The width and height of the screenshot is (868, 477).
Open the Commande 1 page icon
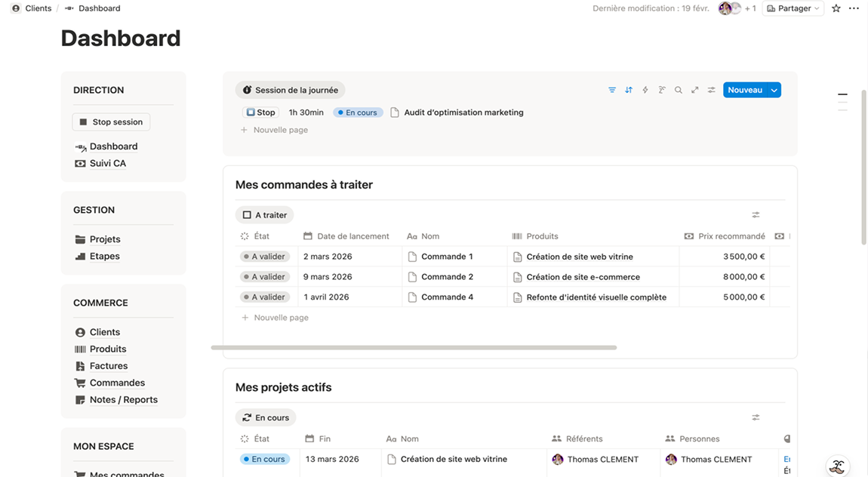point(412,257)
